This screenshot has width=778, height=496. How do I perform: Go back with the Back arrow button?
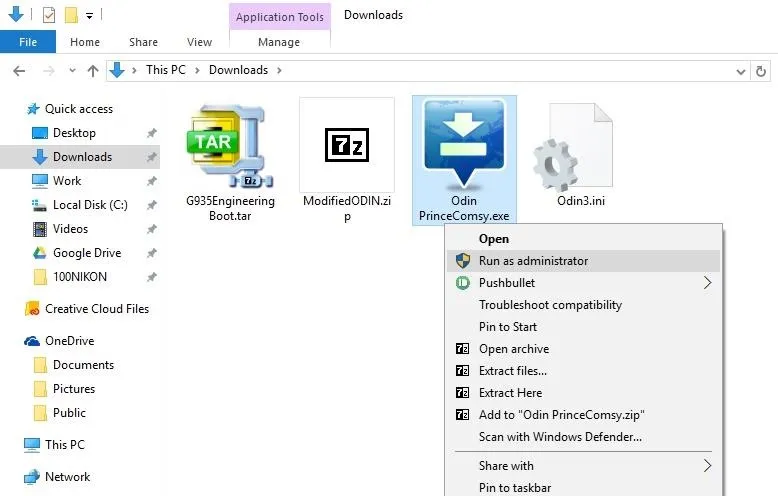coord(19,71)
